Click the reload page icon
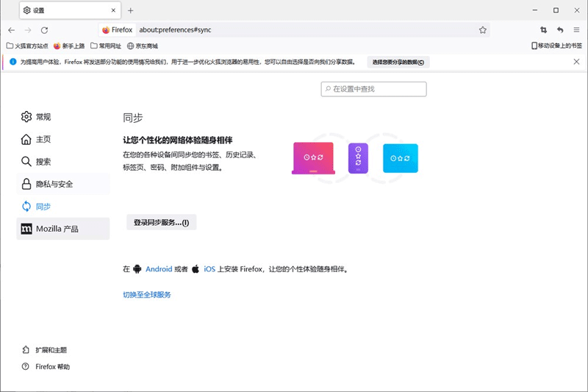 pos(44,30)
